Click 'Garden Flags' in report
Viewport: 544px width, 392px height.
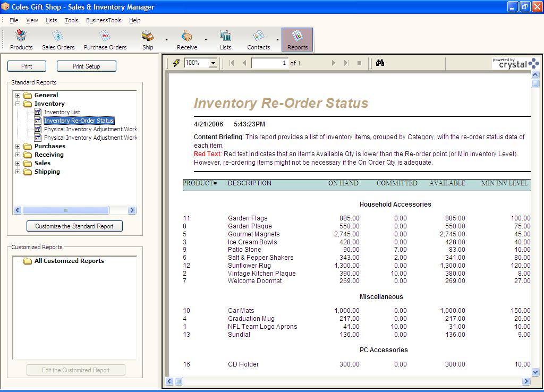pos(248,218)
